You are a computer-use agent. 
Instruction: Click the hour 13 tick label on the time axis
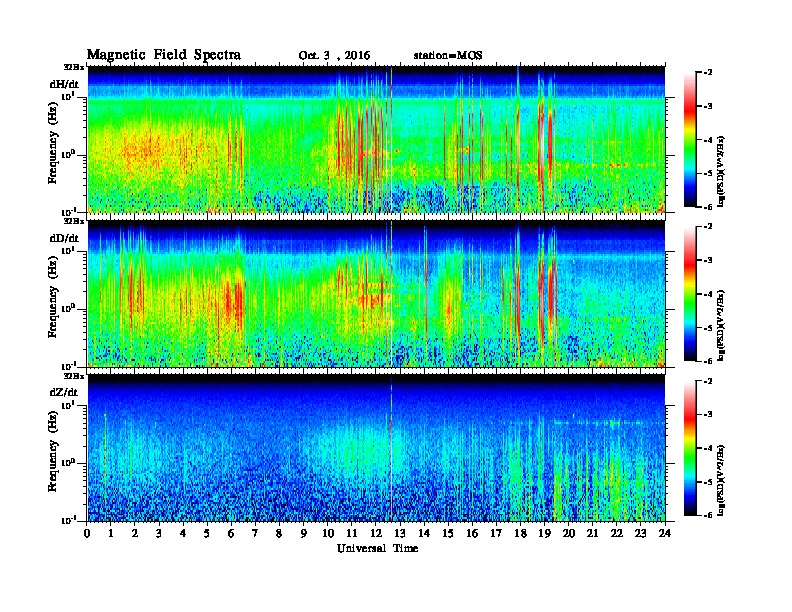tap(400, 533)
